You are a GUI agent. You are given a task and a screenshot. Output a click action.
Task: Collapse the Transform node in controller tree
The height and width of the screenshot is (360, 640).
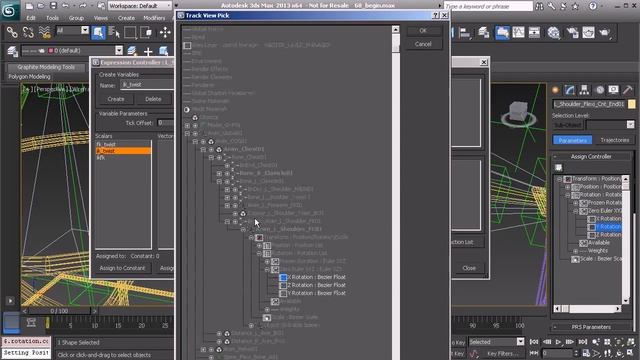[x=560, y=179]
